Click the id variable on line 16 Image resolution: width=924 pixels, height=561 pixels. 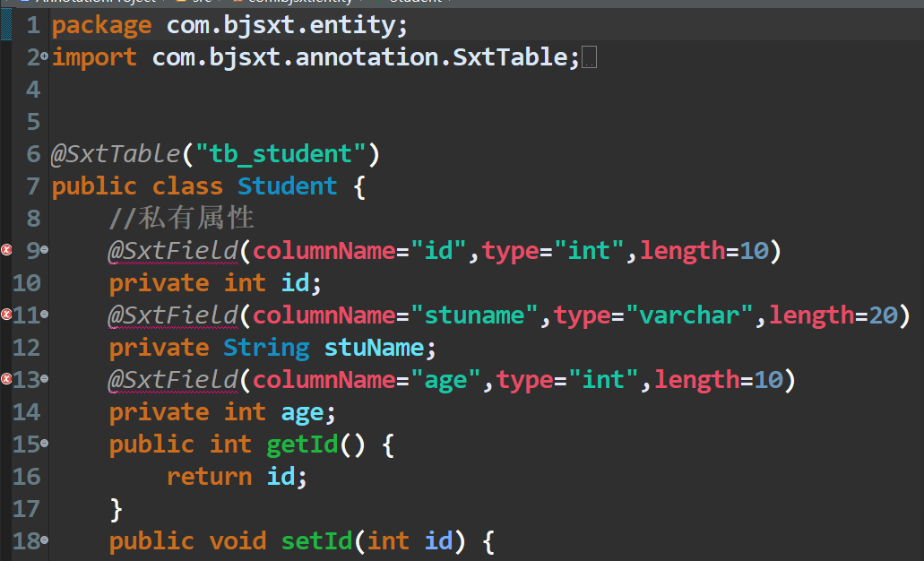pyautogui.click(x=281, y=476)
